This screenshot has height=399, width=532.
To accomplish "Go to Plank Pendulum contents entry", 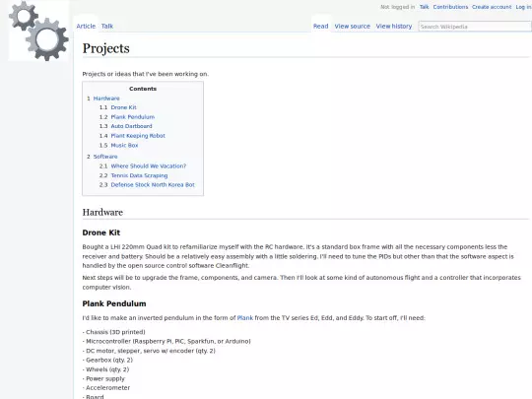I will tap(133, 117).
